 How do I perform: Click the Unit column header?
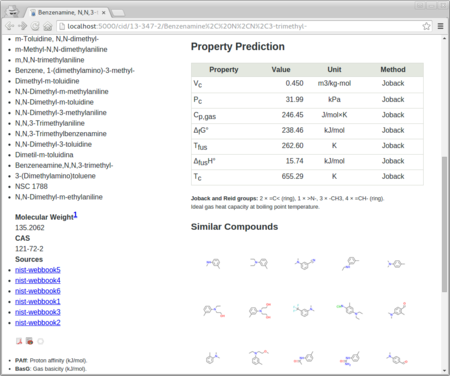[334, 70]
